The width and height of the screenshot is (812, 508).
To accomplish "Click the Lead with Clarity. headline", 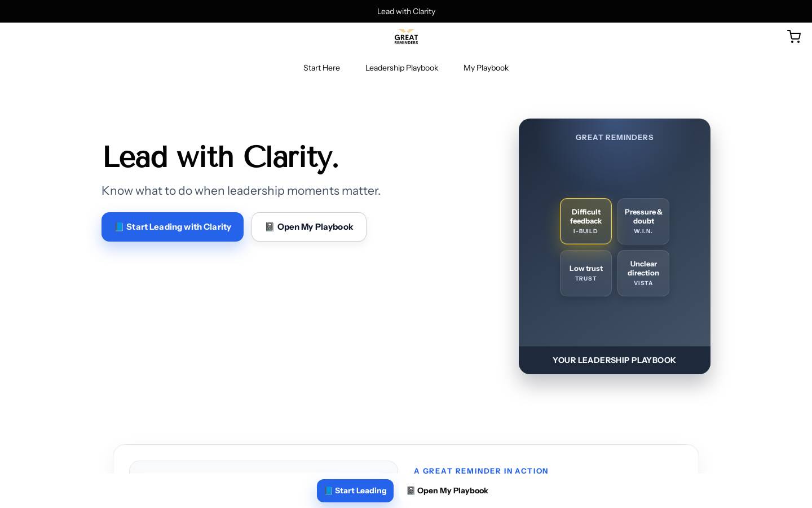I will click(x=220, y=157).
